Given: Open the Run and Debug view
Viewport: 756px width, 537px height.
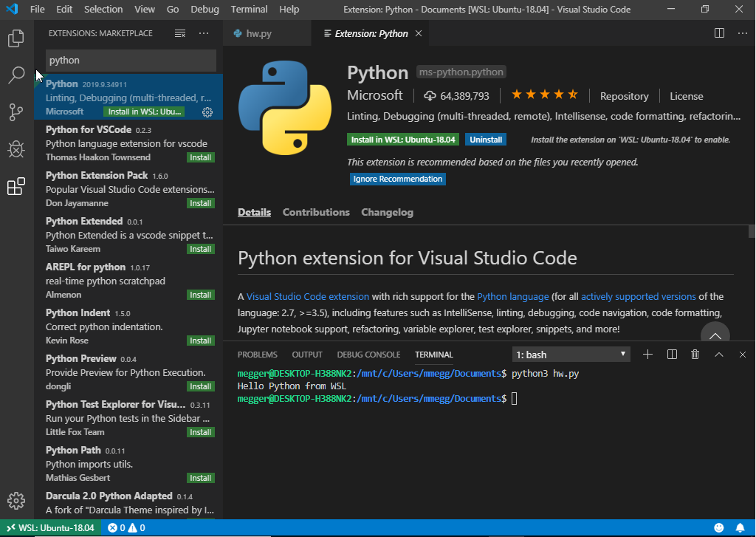Looking at the screenshot, I should coord(16,149).
